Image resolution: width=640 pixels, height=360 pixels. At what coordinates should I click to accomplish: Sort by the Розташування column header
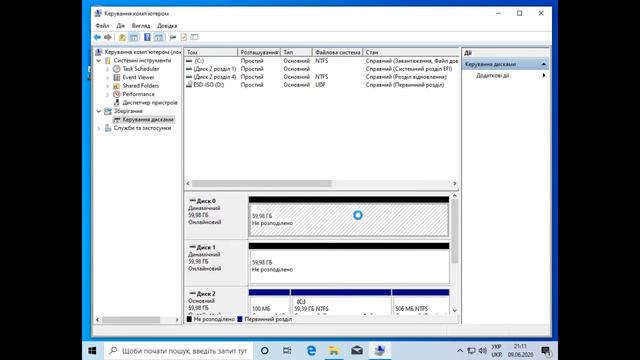[259, 52]
